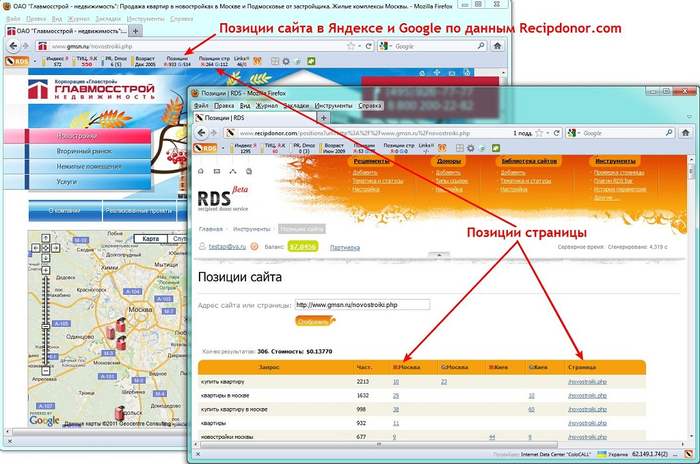
Task: Collapse the header with small up-arrow tab
Action: point(439,255)
